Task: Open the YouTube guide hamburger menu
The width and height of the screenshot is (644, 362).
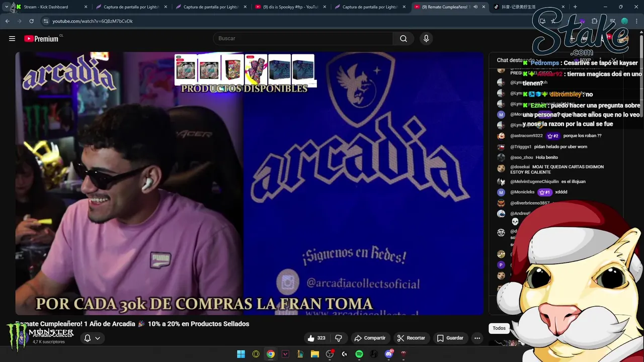Action: pos(12,39)
